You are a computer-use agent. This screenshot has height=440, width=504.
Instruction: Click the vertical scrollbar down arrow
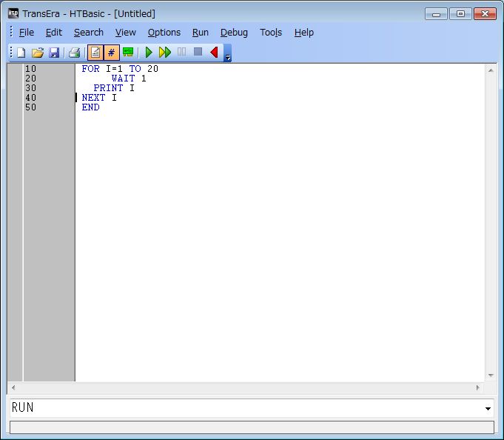(x=490, y=376)
